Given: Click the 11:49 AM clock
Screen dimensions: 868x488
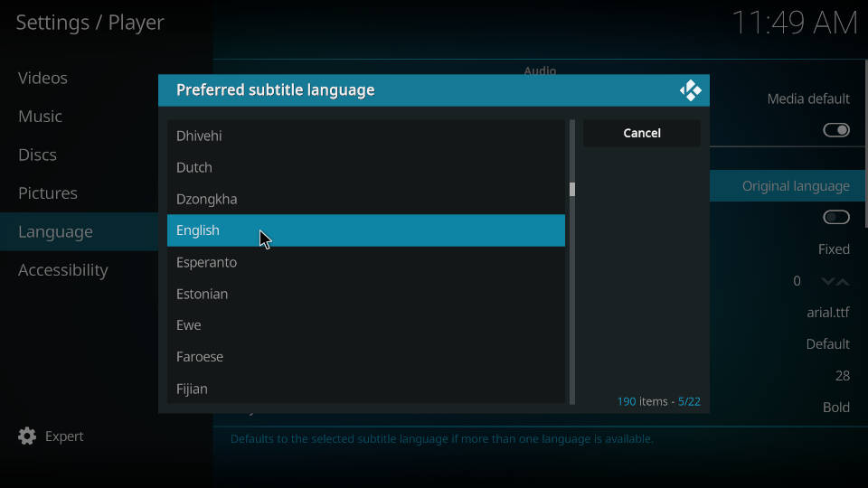Looking at the screenshot, I should click(795, 23).
